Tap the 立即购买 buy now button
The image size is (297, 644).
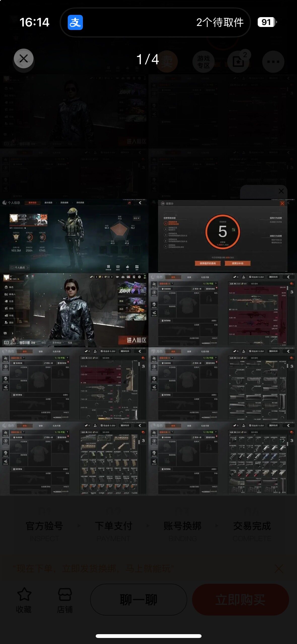click(240, 600)
